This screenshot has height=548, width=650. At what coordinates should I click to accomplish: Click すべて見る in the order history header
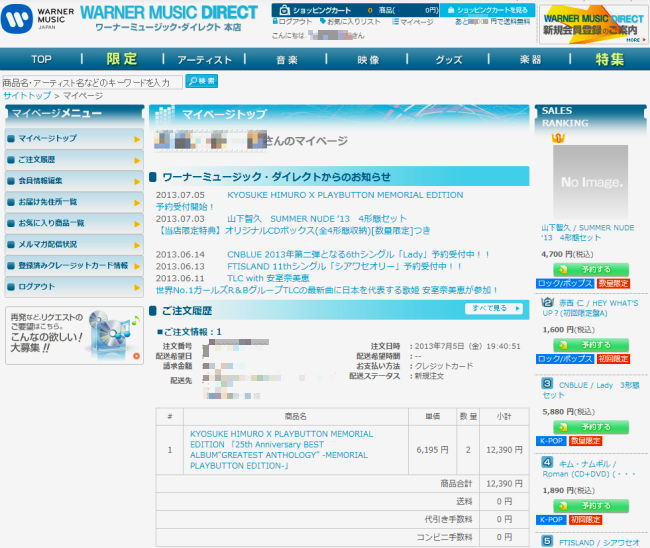pyautogui.click(x=494, y=308)
